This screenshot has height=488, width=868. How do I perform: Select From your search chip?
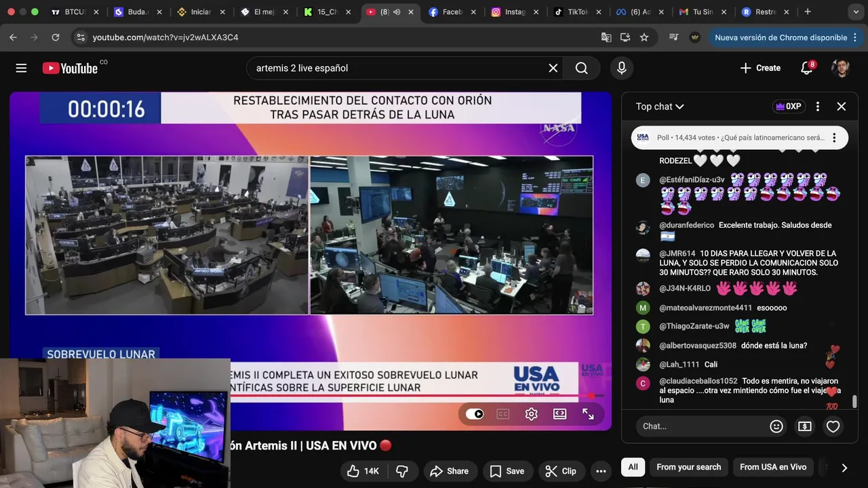point(689,467)
